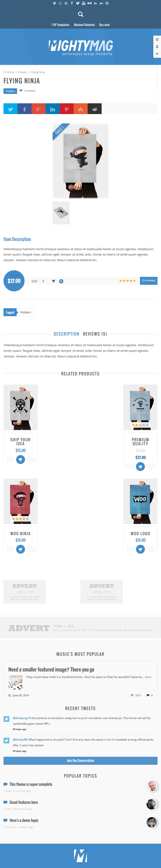
Task: Open the Description tab
Action: (67, 334)
